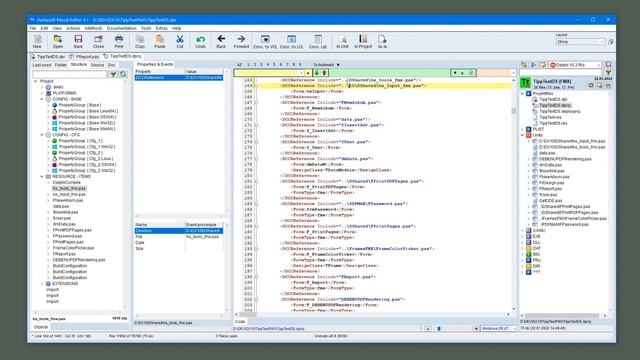Select the DCCReference property row
This screenshot has height=360, width=640.
179,78
